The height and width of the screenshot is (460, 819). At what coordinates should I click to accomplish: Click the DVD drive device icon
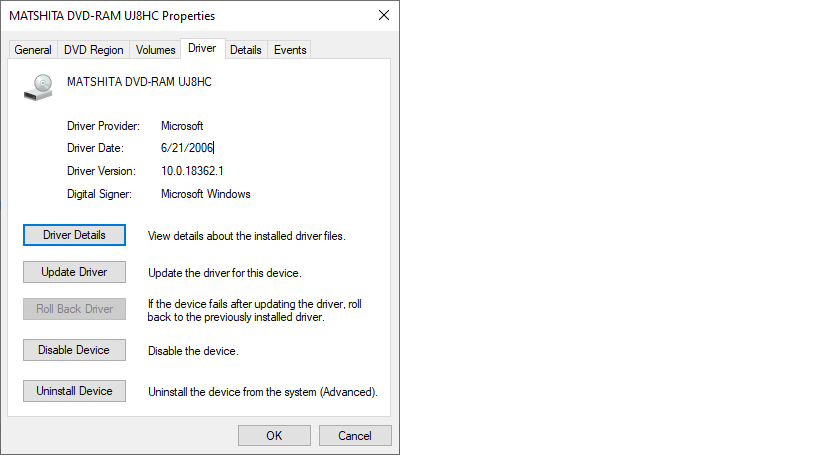click(38, 87)
